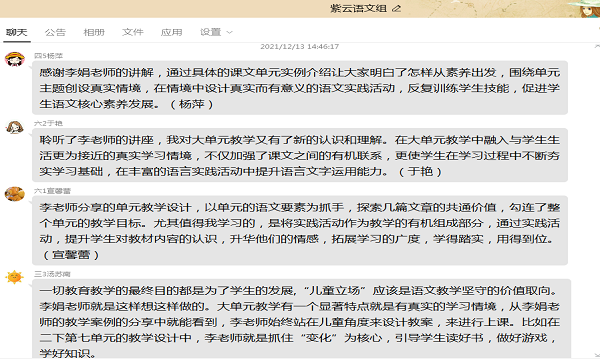Click the sender name 六2于艳
600x360 pixels.
48,123
